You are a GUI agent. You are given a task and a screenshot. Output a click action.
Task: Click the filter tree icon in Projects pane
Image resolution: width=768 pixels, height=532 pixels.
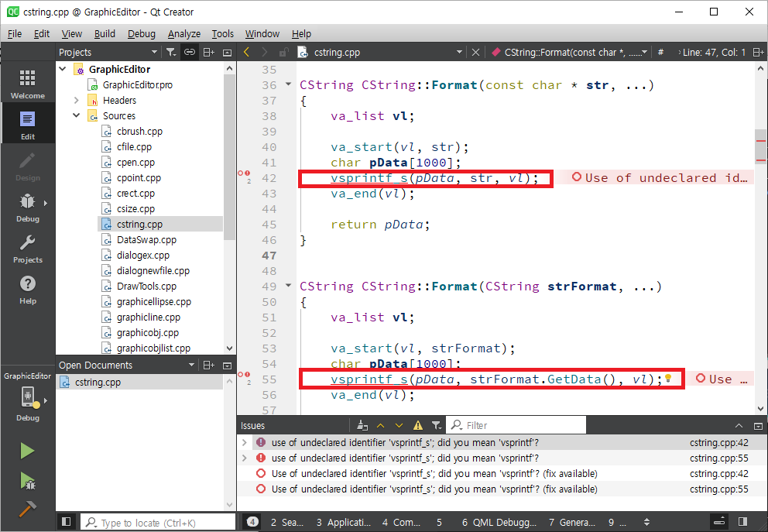click(170, 52)
